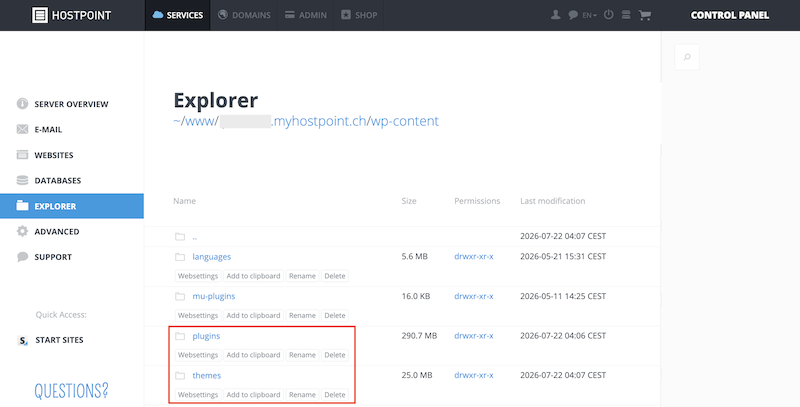Click the folder icon next to mu-plugins
The width and height of the screenshot is (800, 407).
(180, 296)
